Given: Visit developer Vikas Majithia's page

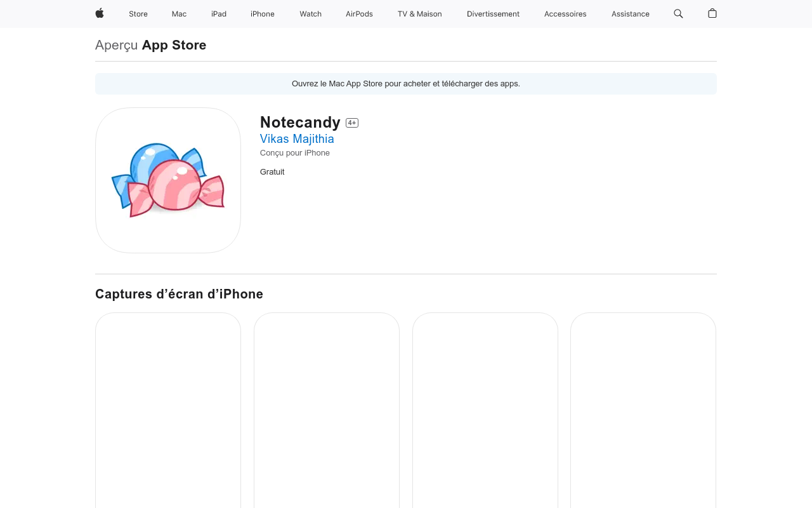Looking at the screenshot, I should coord(297,138).
